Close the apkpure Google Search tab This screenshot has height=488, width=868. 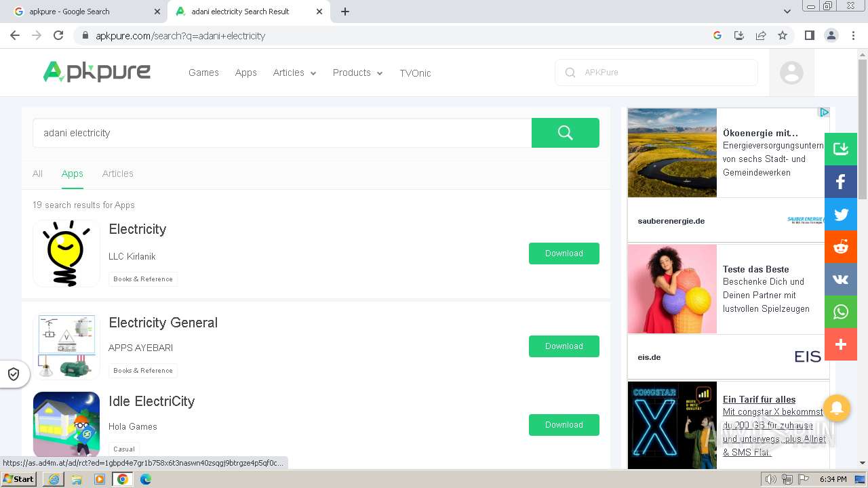(x=157, y=12)
